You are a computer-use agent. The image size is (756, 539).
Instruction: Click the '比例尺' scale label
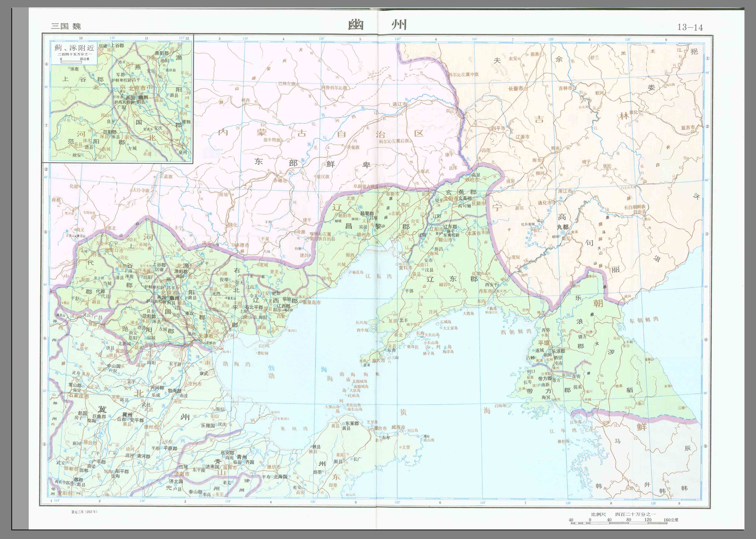pos(599,514)
